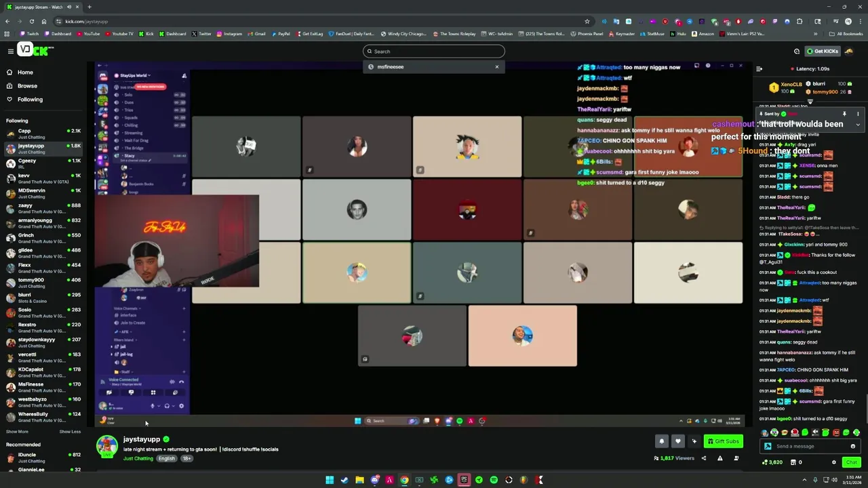The image size is (868, 488).
Task: Click the subscribe sparkle button
Action: [694, 441]
